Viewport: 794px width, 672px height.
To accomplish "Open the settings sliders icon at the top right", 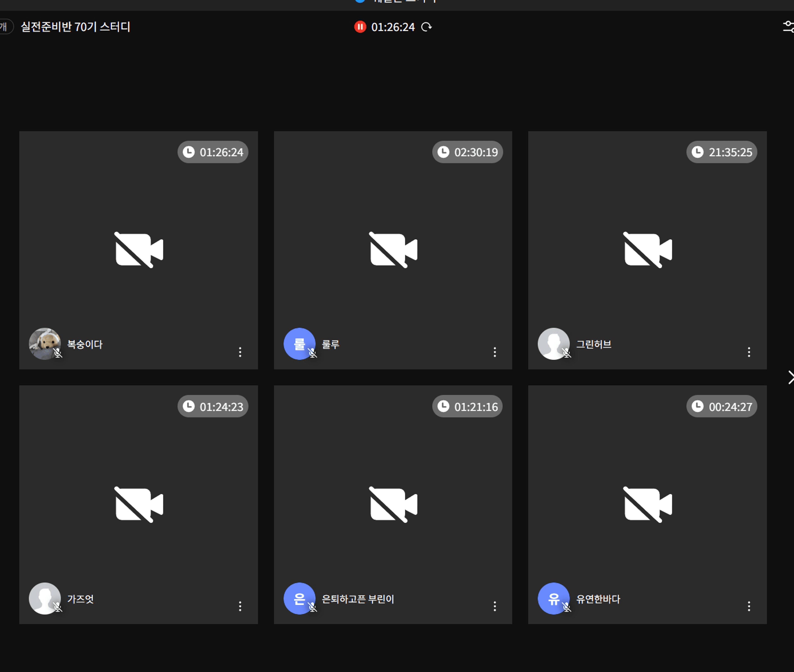I will pyautogui.click(x=788, y=27).
